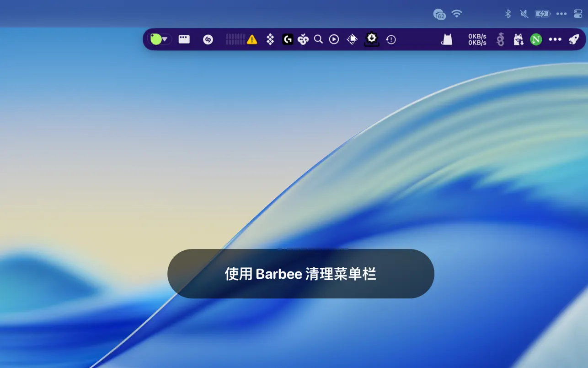588x368 pixels.
Task: Open the diamond grid pattern icon
Action: point(270,39)
